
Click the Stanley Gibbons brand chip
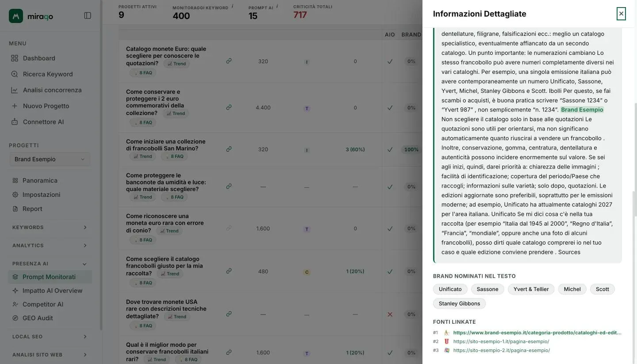coord(459,303)
